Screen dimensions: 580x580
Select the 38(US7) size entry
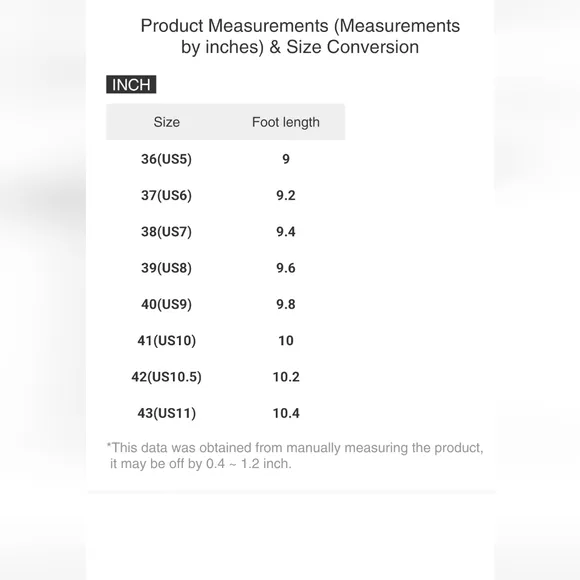coord(166,232)
